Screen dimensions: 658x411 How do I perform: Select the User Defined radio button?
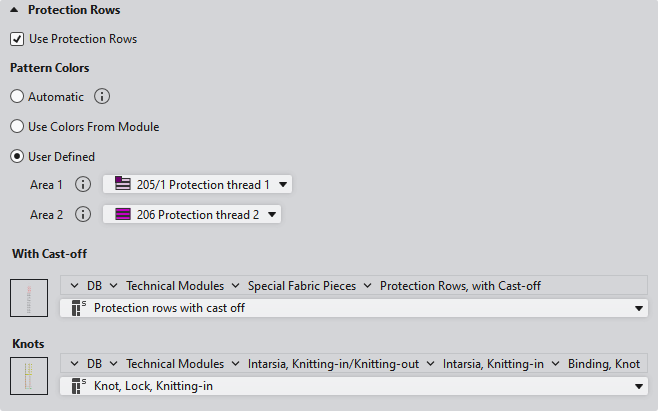[17, 156]
